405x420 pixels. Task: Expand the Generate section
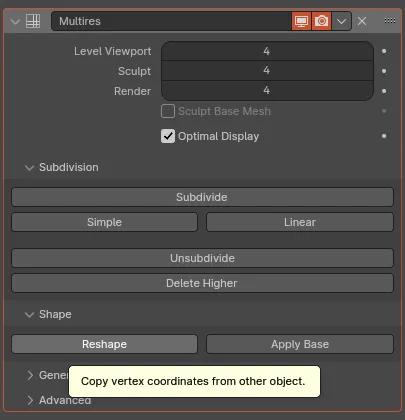click(30, 375)
